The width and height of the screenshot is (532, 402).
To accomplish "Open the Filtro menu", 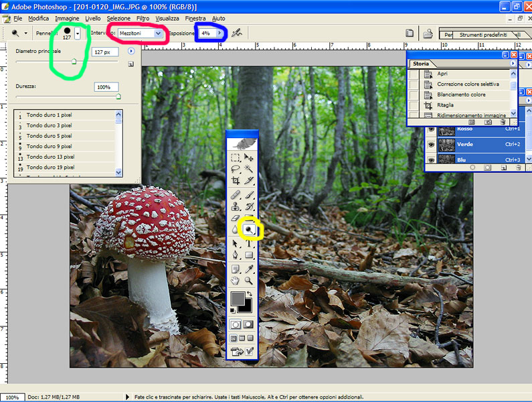I will pyautogui.click(x=143, y=18).
